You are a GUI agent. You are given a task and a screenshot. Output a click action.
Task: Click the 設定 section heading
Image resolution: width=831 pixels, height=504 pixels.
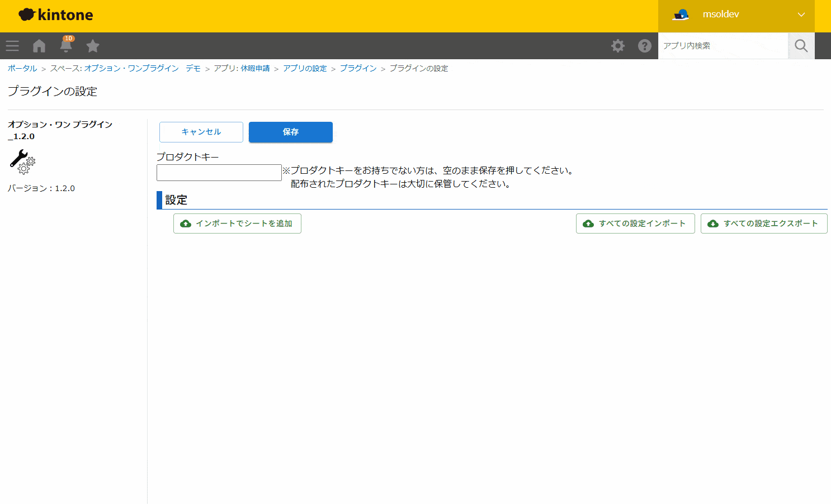176,200
